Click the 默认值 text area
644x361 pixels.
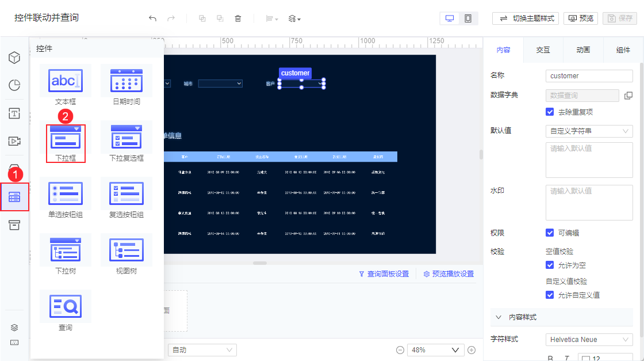(x=589, y=160)
